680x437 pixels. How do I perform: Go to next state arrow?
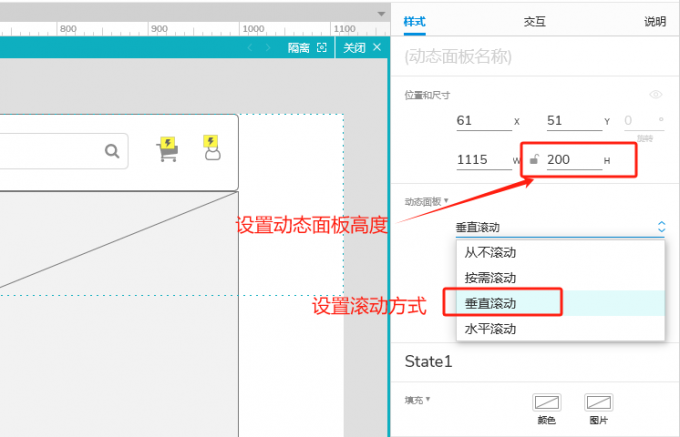click(268, 48)
